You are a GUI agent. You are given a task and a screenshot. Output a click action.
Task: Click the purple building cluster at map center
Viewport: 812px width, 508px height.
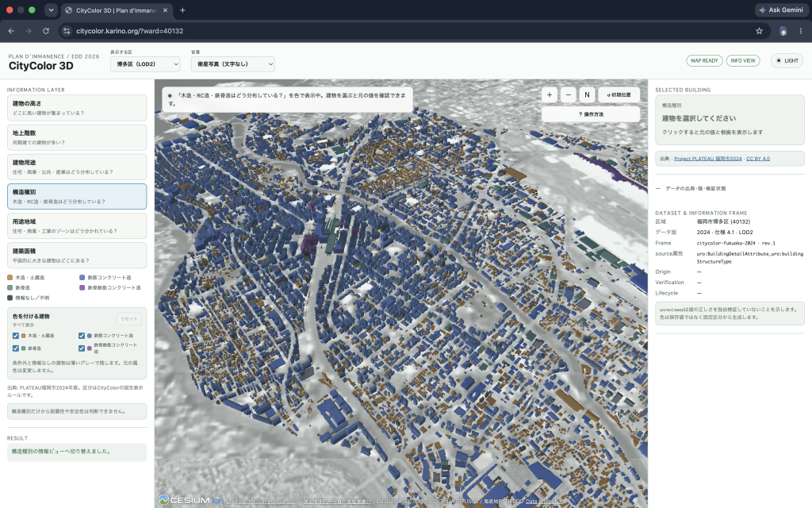coord(309,244)
